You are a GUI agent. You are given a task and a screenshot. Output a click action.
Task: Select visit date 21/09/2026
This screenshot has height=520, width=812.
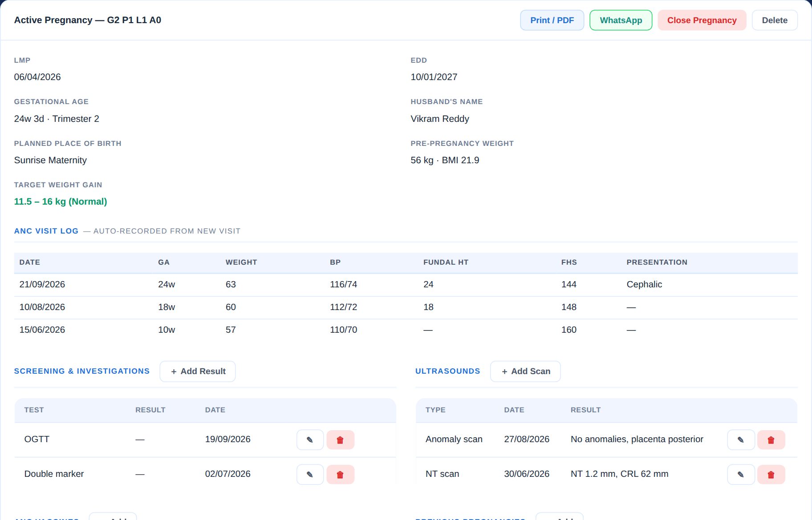coord(42,284)
